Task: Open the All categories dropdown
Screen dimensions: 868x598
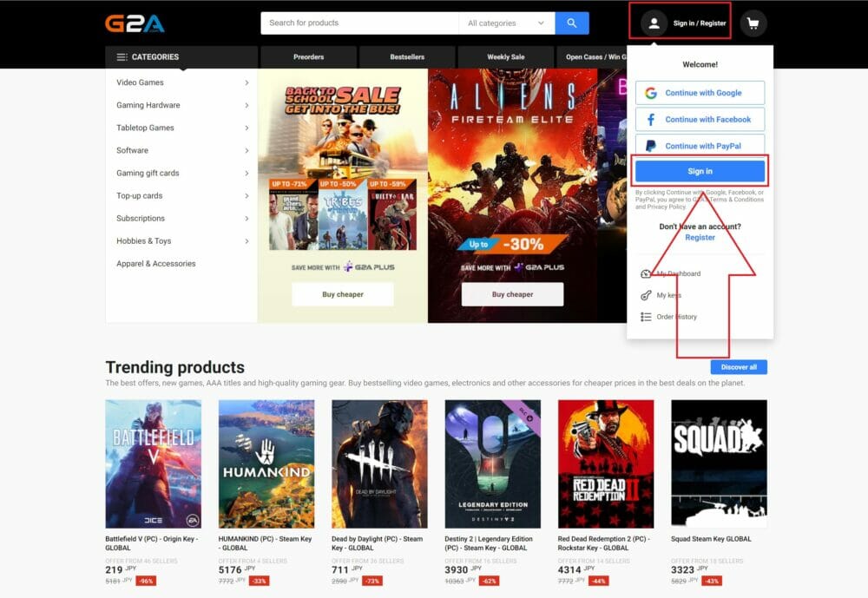Action: tap(507, 23)
